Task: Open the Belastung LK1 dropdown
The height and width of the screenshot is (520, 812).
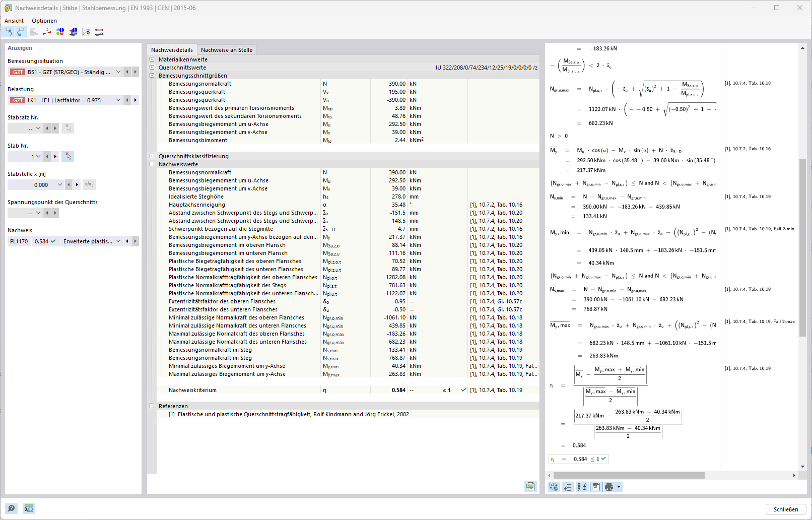Action: click(118, 100)
